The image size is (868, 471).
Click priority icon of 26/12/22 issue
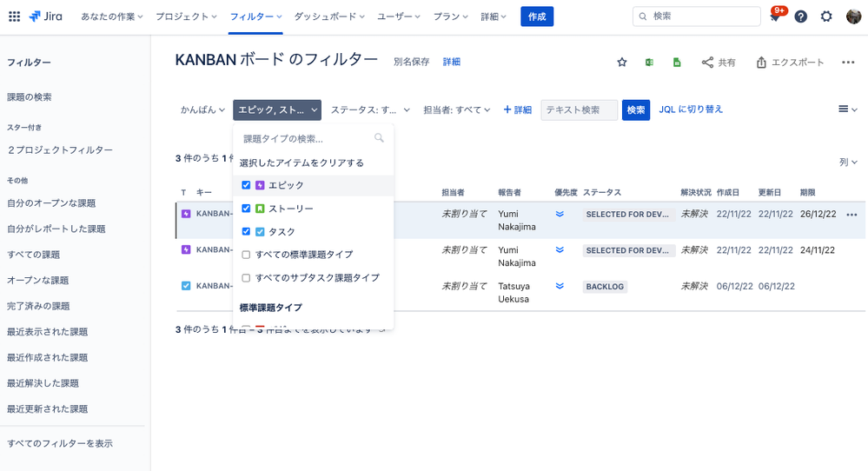(x=560, y=214)
